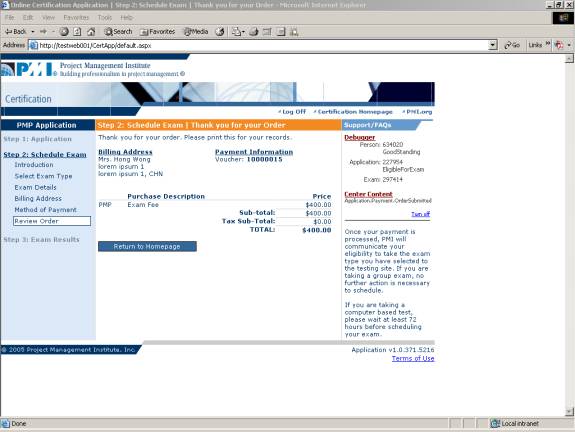
Task: Click the History icon in the toolbar
Action: (x=220, y=32)
